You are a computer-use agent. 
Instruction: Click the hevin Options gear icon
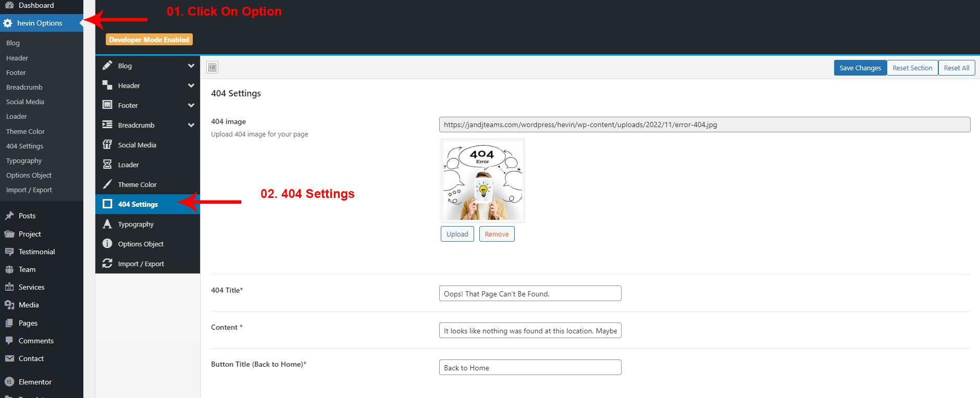pos(8,23)
